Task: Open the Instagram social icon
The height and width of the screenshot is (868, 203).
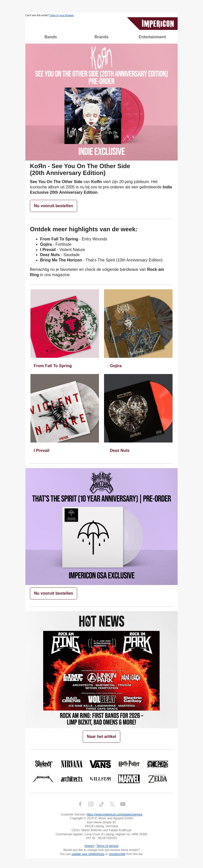Action: coord(91,804)
